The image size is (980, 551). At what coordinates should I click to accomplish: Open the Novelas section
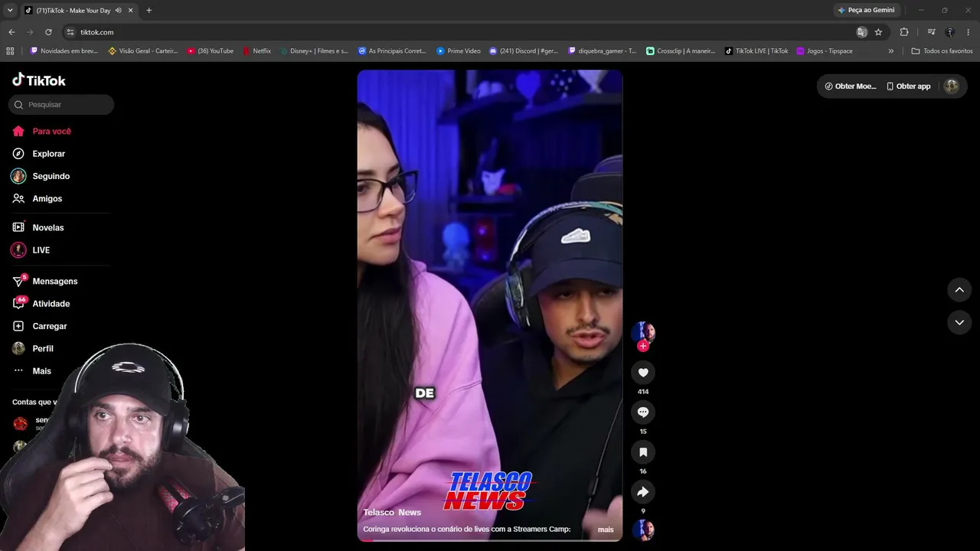[x=38, y=228]
